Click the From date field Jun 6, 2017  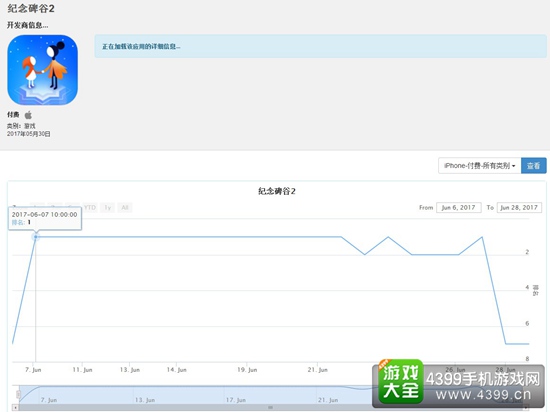tap(458, 208)
